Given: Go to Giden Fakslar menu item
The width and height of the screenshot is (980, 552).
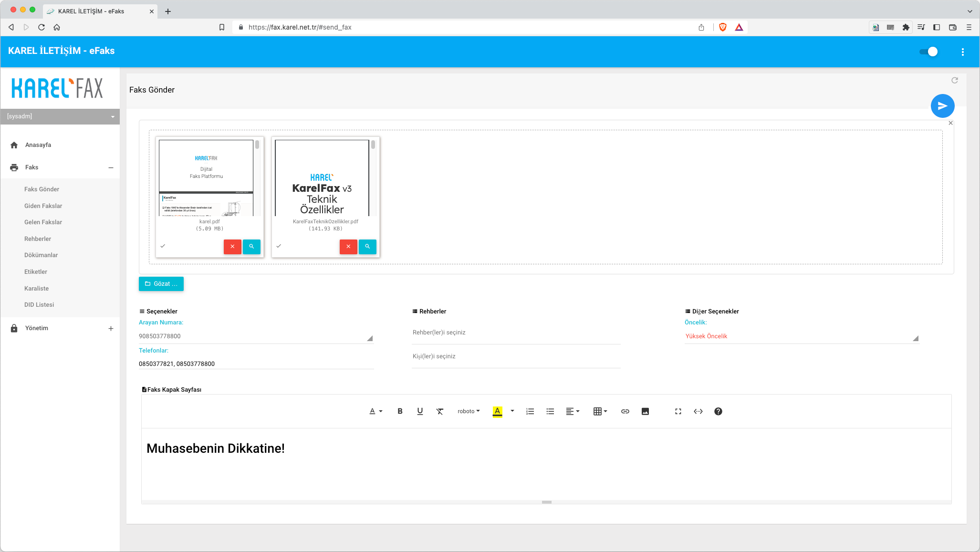Looking at the screenshot, I should point(43,206).
